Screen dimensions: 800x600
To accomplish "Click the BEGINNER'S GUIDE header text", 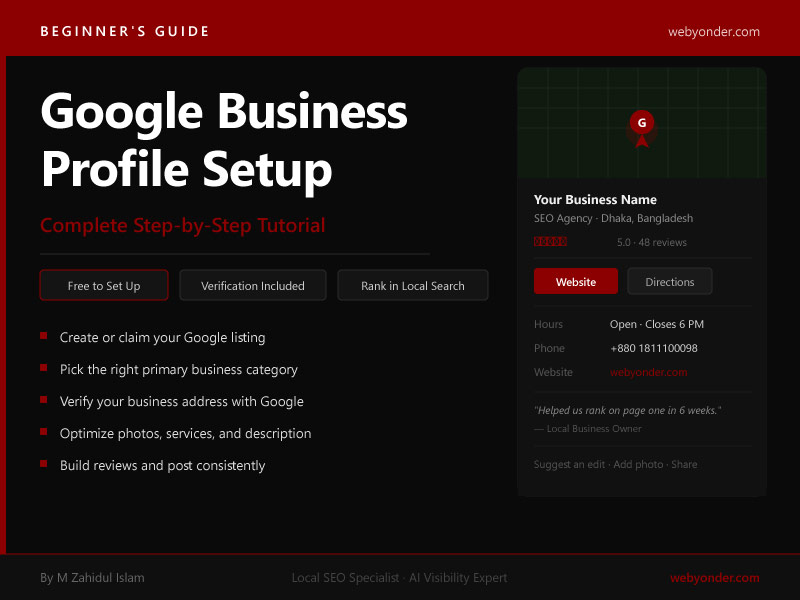I will pyautogui.click(x=125, y=32).
